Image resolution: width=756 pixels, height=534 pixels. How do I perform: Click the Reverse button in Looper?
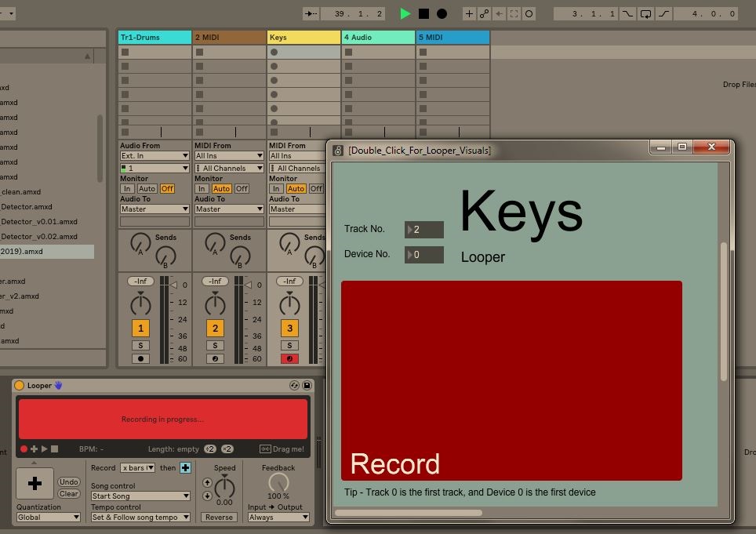click(219, 518)
